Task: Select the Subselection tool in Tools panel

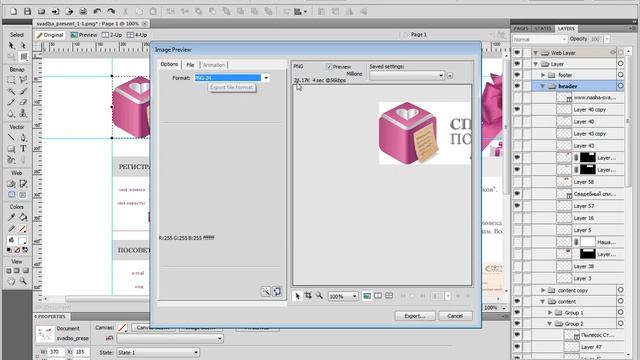Action: (x=23, y=45)
